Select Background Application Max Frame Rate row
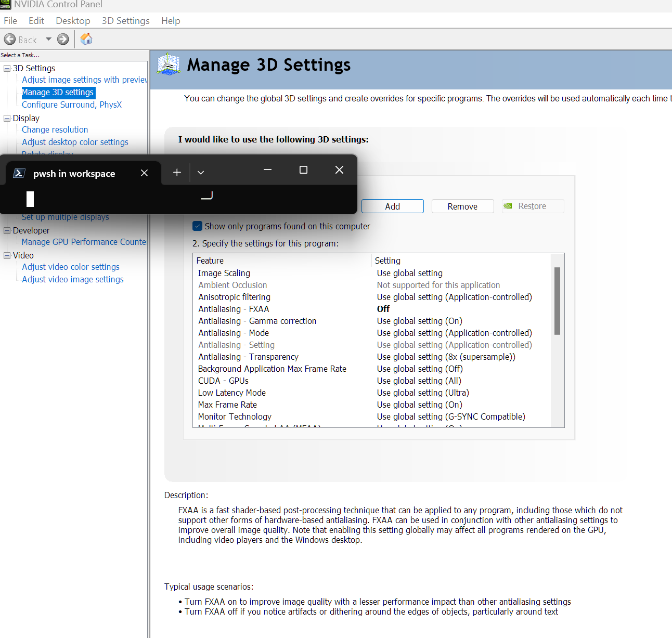The height and width of the screenshot is (638, 672). (x=371, y=369)
